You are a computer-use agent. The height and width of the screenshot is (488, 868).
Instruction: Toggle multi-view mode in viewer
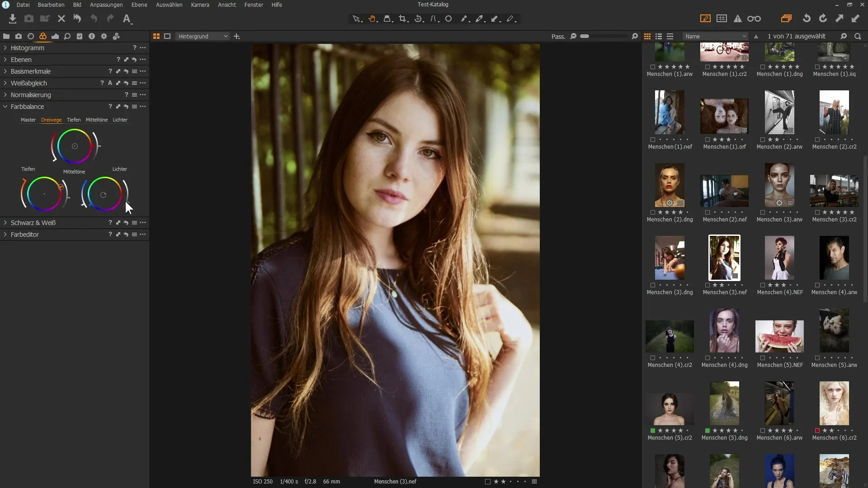tap(156, 36)
